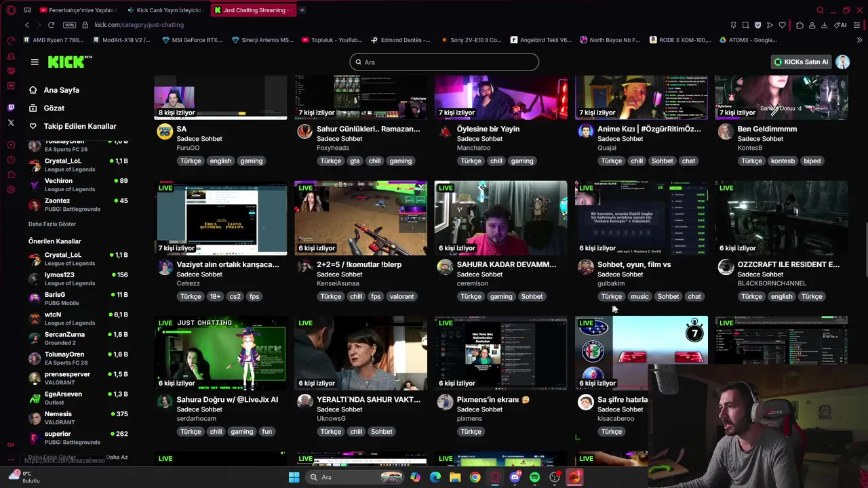Click the Sohbet tag under ceremison stream
The height and width of the screenshot is (488, 868).
pos(532,296)
